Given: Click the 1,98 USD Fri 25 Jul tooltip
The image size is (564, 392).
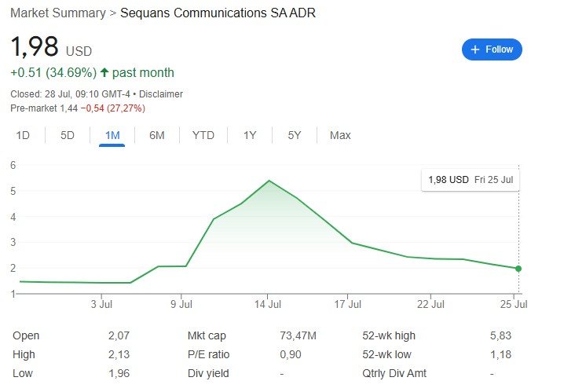Looking at the screenshot, I should tap(471, 180).
